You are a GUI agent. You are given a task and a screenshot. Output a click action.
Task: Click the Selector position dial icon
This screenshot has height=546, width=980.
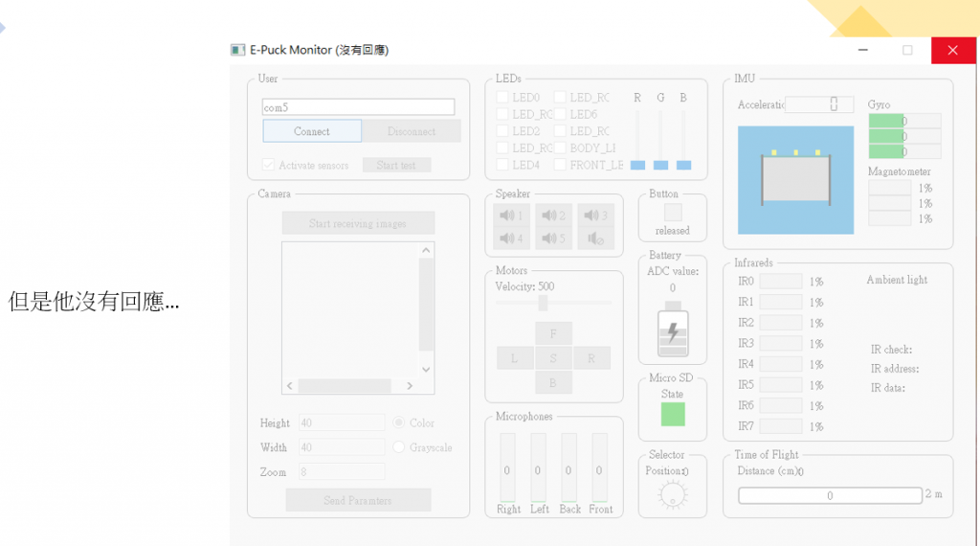[x=673, y=494]
